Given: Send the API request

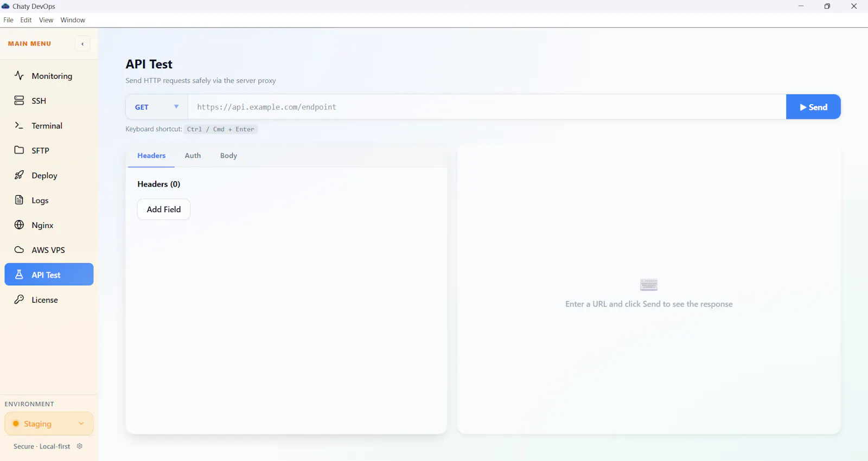Looking at the screenshot, I should pyautogui.click(x=813, y=107).
